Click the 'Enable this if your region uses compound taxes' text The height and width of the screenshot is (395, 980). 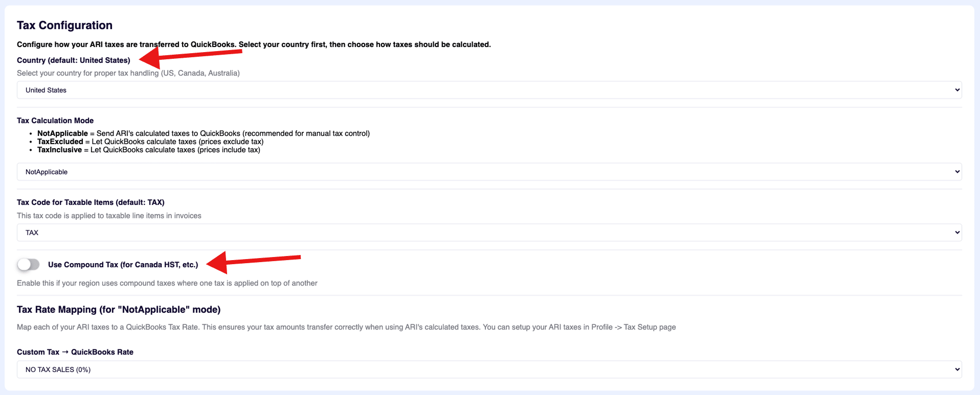[167, 283]
